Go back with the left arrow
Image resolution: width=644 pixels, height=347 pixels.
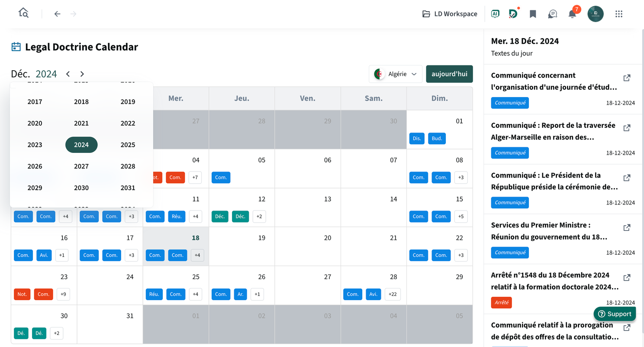click(x=57, y=14)
